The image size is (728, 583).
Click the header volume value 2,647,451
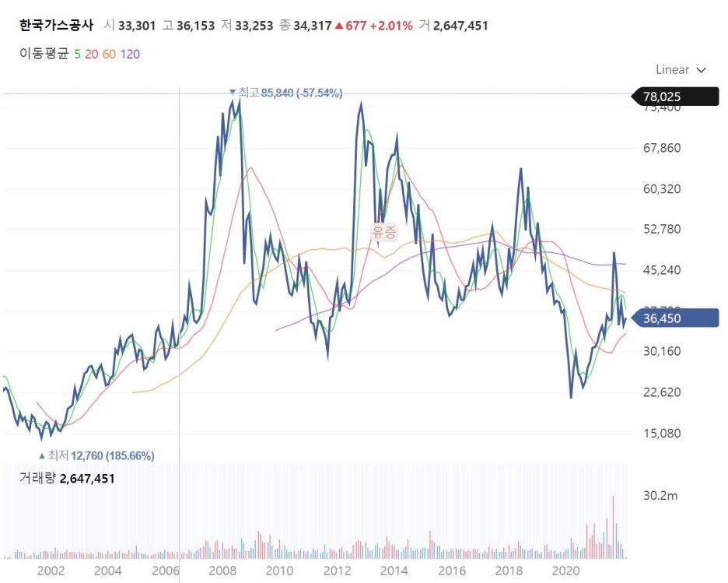tap(460, 26)
